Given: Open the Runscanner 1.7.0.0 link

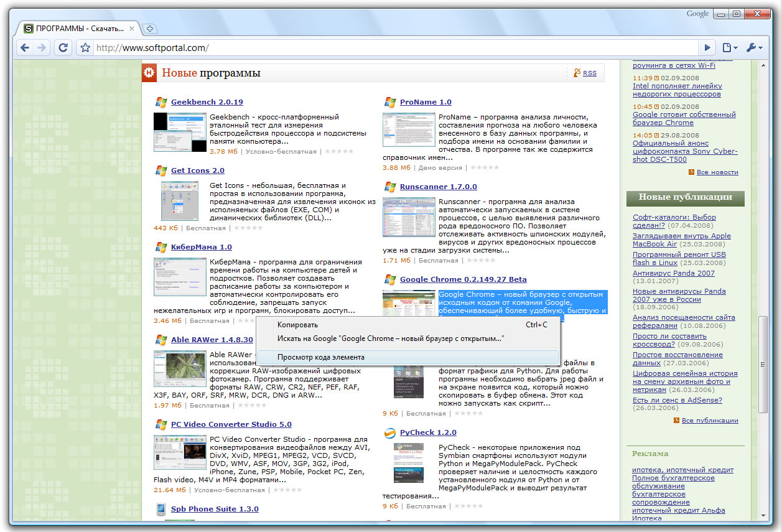Looking at the screenshot, I should (x=439, y=187).
